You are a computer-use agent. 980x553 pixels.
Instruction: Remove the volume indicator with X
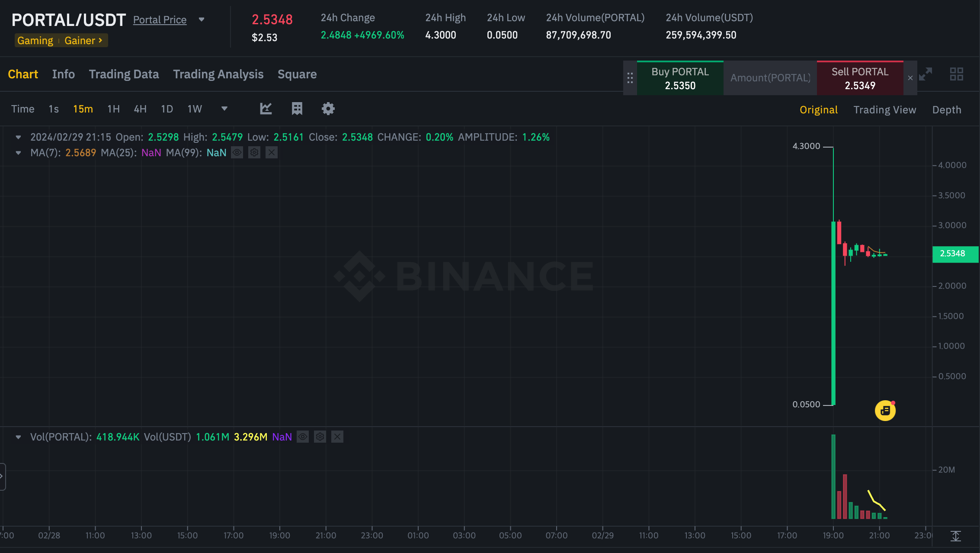coord(337,437)
